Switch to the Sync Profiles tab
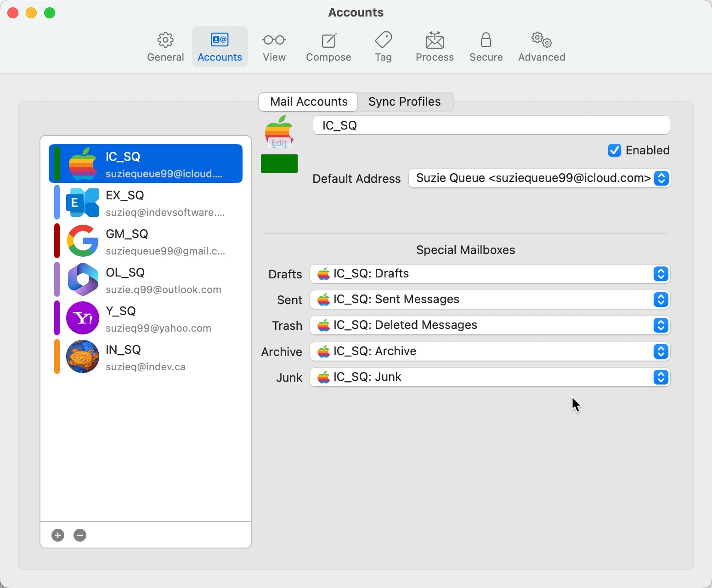 click(x=405, y=102)
